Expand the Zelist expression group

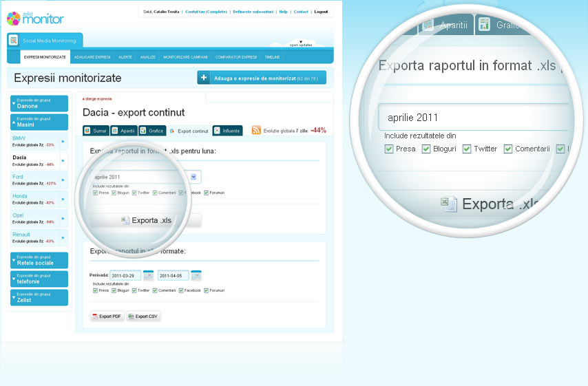point(39,297)
